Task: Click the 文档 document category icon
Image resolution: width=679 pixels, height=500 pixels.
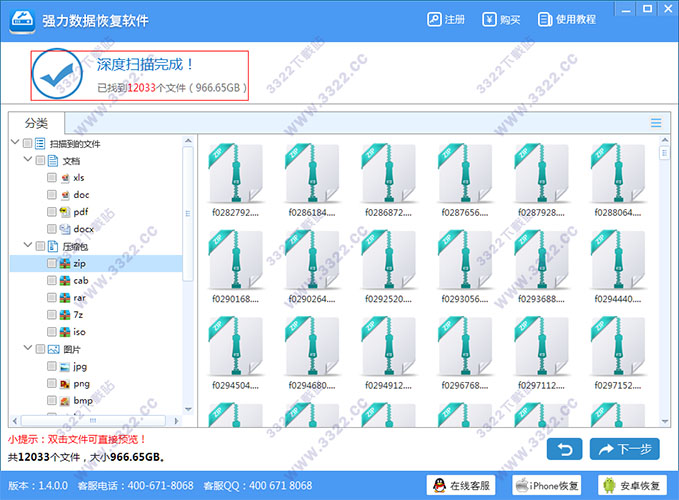Action: tap(53, 161)
